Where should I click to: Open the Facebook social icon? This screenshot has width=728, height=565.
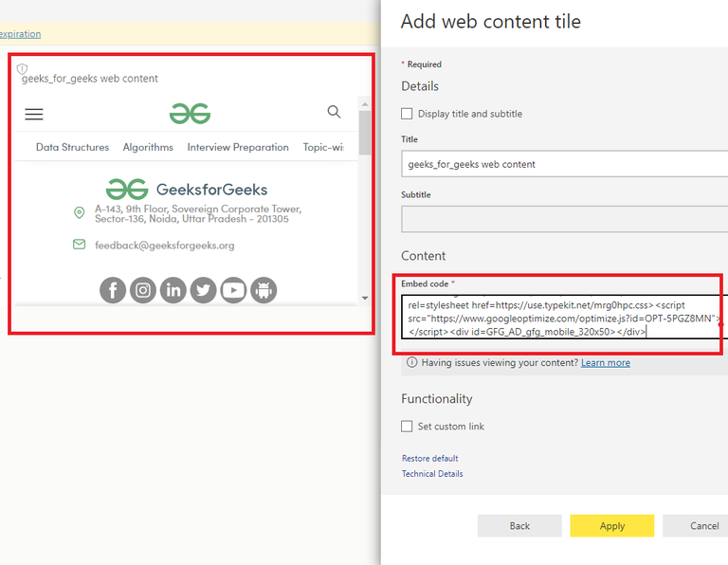click(x=113, y=290)
